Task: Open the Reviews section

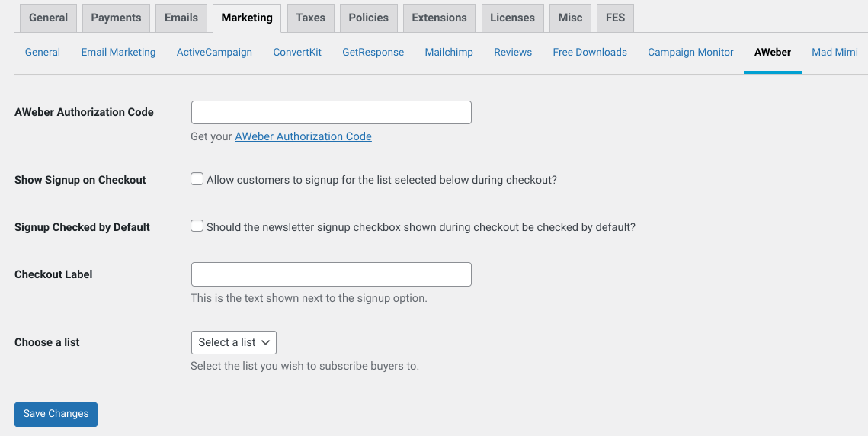Action: pyautogui.click(x=513, y=52)
